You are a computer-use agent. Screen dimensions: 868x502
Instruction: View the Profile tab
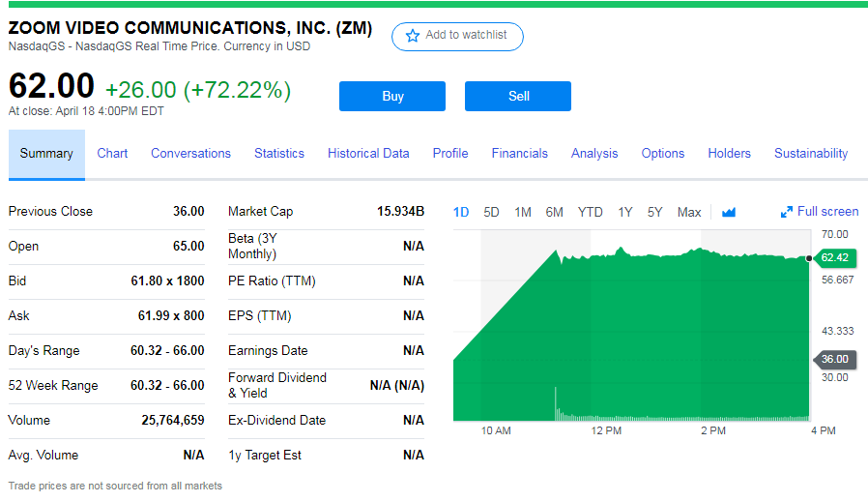(450, 154)
